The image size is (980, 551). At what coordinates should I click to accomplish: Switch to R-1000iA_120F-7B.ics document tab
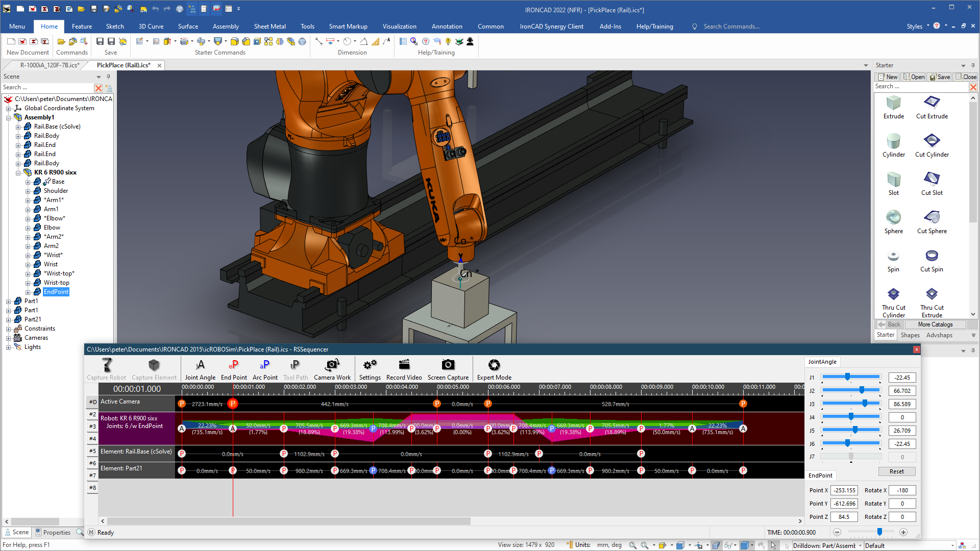click(x=50, y=65)
